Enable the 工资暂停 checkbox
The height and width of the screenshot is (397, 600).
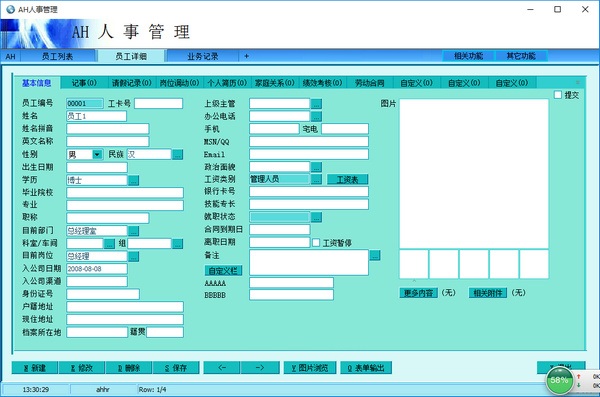point(316,243)
